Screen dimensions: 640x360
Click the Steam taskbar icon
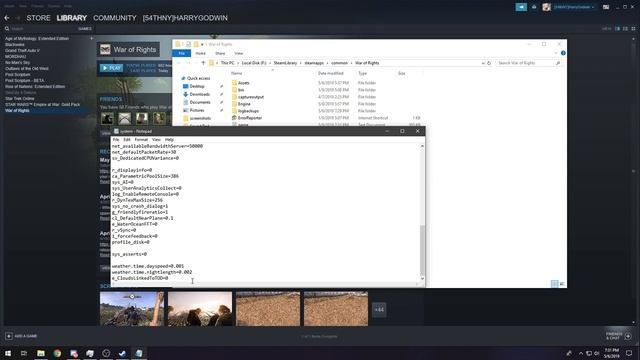122,353
